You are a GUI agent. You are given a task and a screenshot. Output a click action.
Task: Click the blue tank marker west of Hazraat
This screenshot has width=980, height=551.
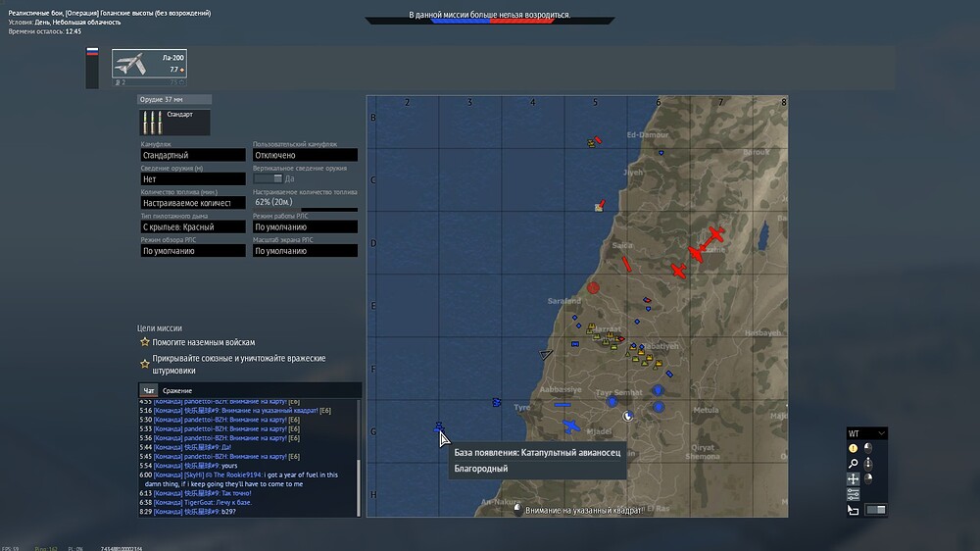click(575, 344)
